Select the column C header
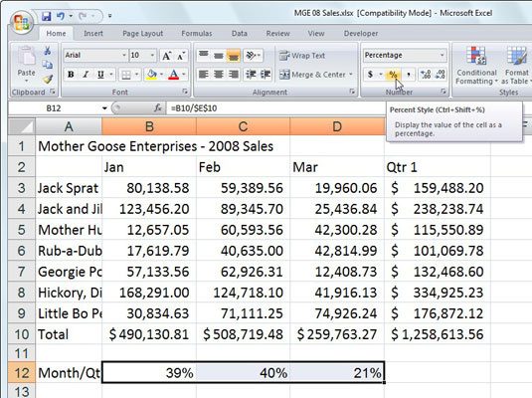Image resolution: width=532 pixels, height=398 pixels. (x=243, y=126)
